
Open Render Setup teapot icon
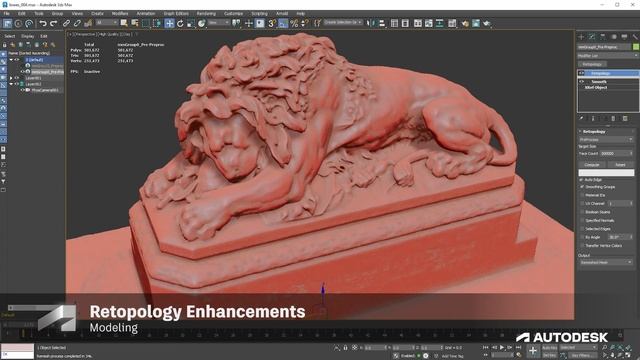pos(465,24)
